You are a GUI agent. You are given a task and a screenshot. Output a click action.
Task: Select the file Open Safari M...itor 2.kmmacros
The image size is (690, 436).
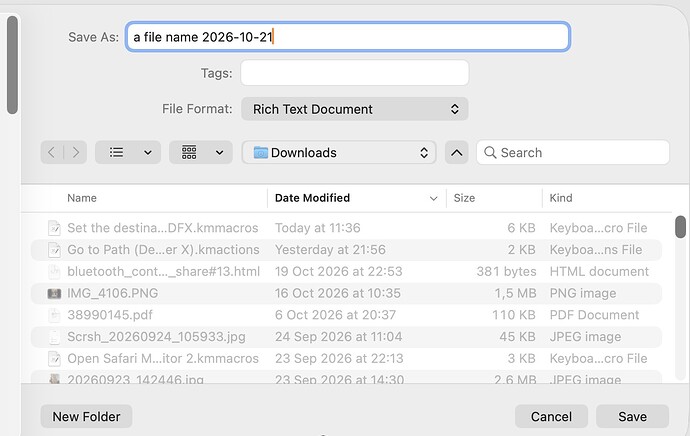(x=346, y=359)
